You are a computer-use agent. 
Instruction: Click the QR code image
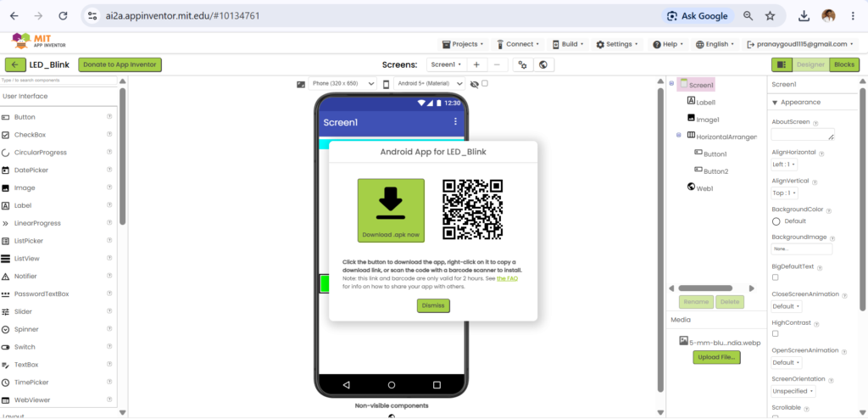coord(473,209)
